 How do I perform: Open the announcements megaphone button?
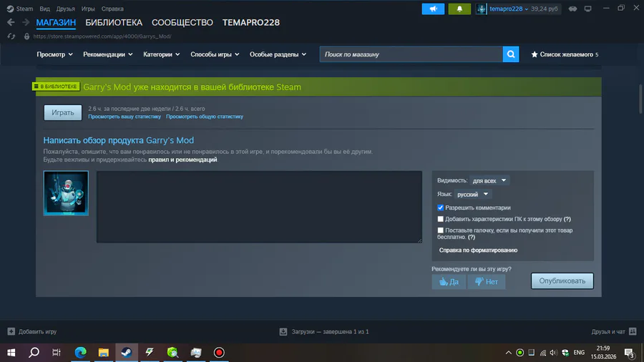click(x=433, y=9)
